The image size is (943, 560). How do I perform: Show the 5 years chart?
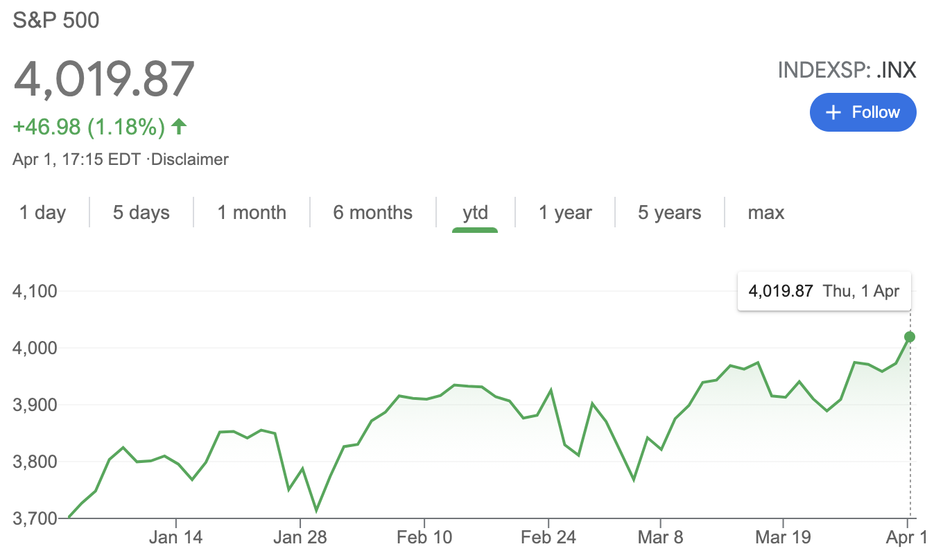(669, 212)
